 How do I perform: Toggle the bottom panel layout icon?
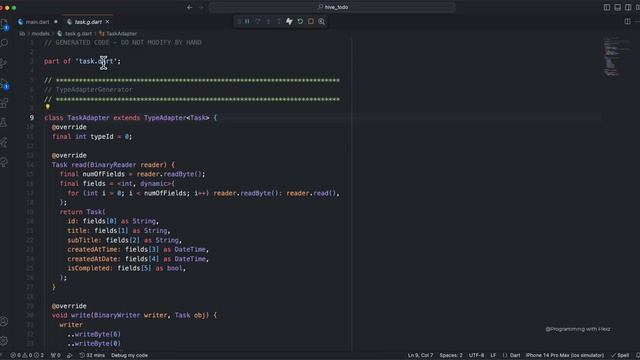tap(618, 7)
